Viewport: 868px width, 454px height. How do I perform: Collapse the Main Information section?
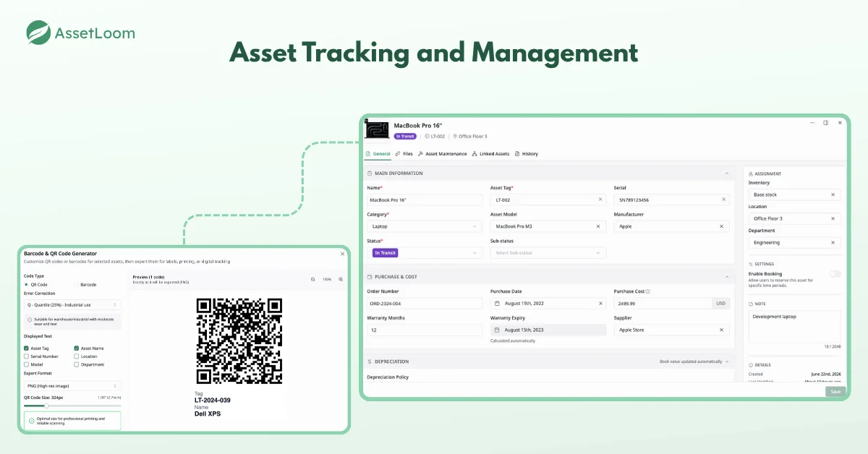(727, 174)
